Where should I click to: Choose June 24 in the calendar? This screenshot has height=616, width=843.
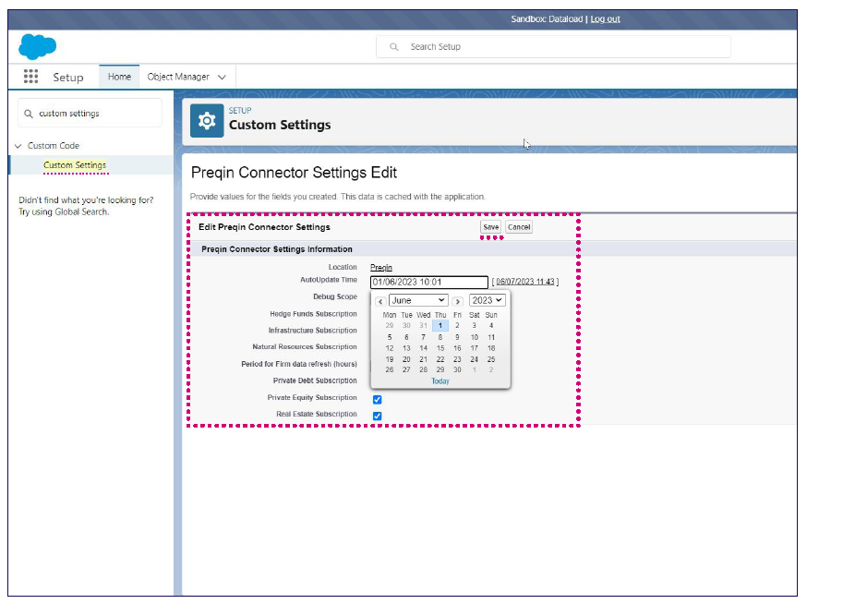click(475, 359)
